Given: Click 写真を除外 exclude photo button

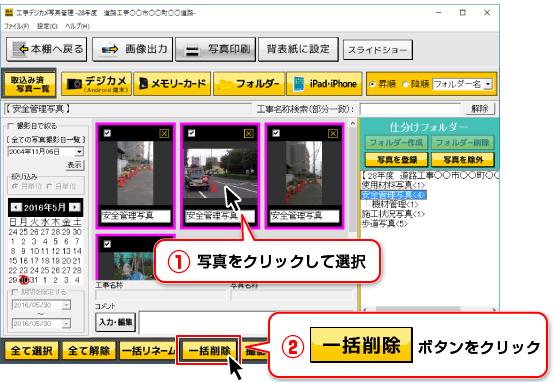Looking at the screenshot, I should (x=462, y=160).
